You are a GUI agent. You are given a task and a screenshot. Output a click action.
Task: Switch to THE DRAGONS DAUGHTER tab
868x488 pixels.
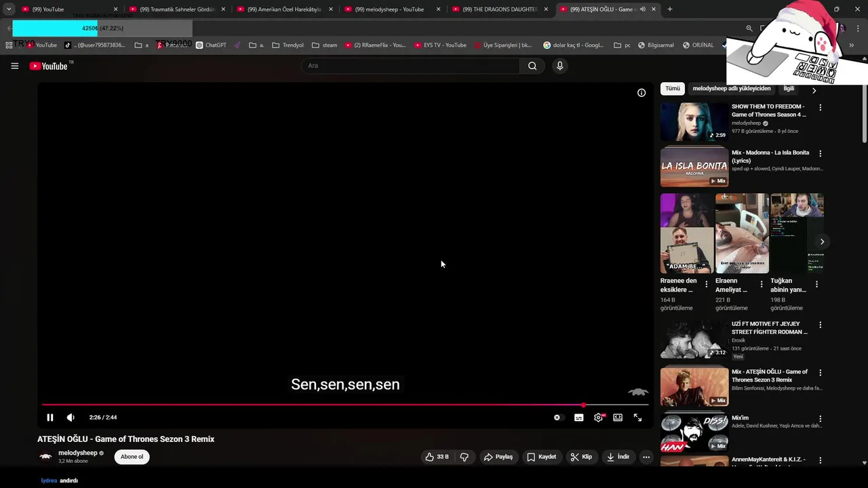[x=500, y=9]
